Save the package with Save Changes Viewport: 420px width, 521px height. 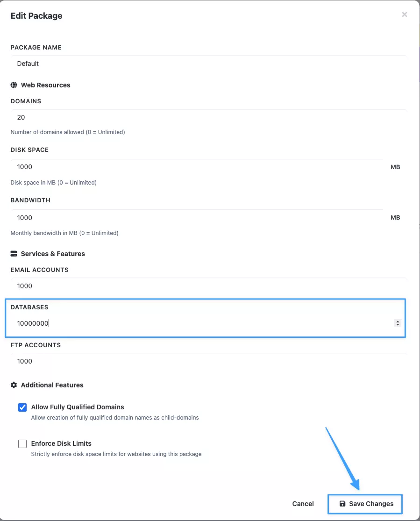(365, 504)
